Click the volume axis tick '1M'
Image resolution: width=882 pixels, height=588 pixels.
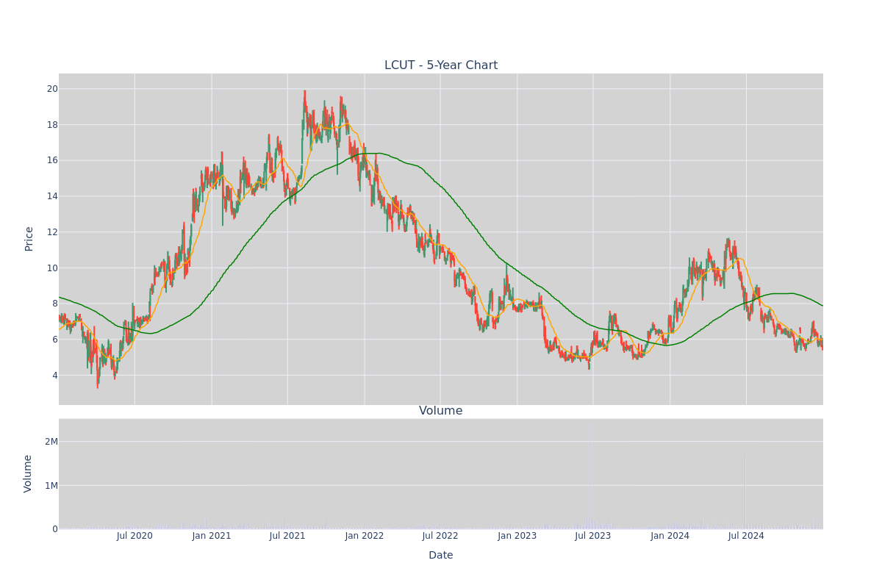click(51, 486)
